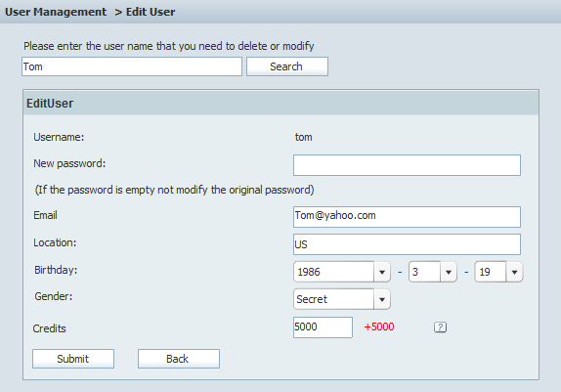The width and height of the screenshot is (561, 392).
Task: Click the Back button
Action: 179,359
